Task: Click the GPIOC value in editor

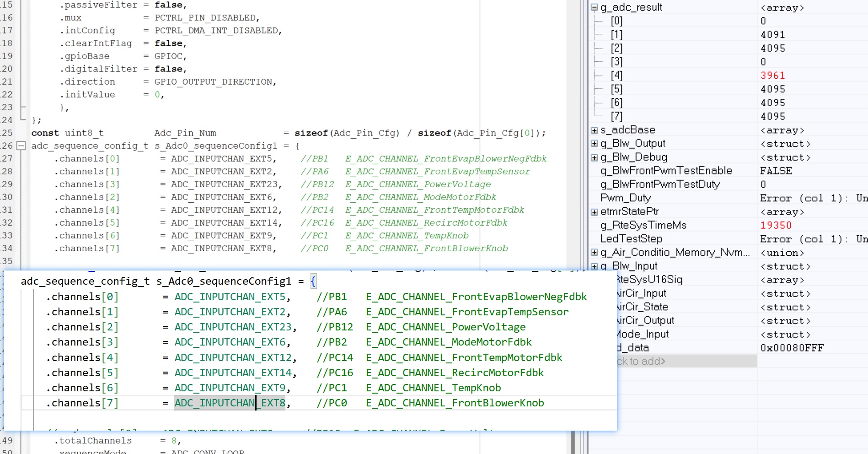Action: pos(168,56)
